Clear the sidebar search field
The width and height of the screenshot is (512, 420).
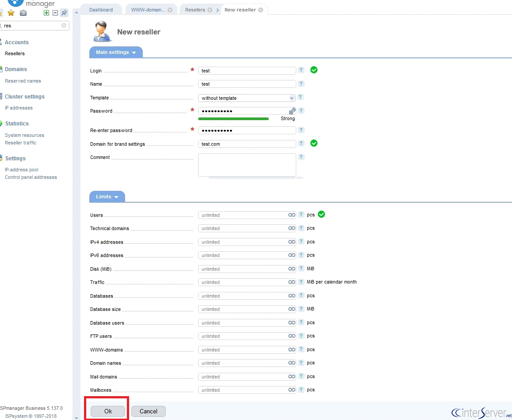coord(64,26)
